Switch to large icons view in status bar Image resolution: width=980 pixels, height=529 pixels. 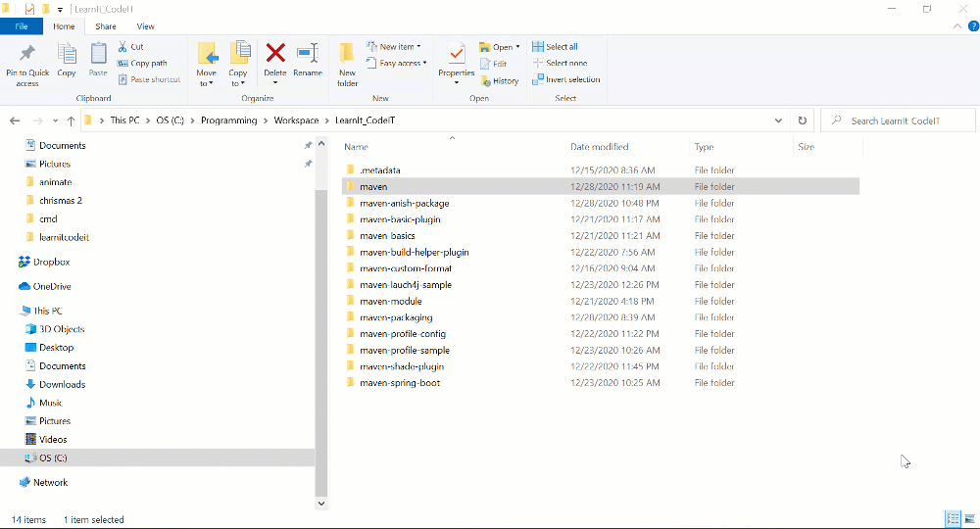click(967, 518)
